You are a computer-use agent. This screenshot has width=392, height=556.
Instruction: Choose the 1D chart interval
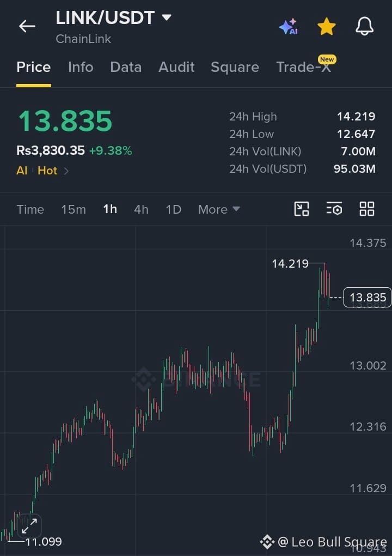pyautogui.click(x=174, y=209)
